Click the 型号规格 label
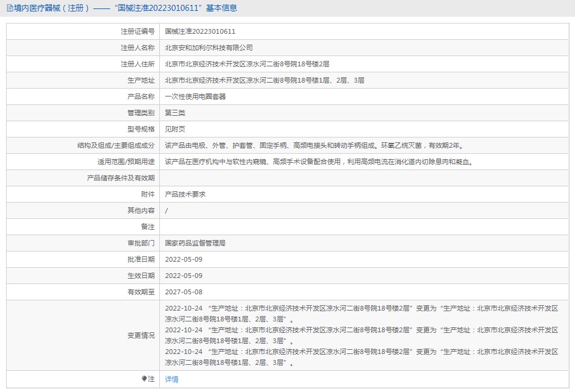The image size is (575, 392). (141, 129)
